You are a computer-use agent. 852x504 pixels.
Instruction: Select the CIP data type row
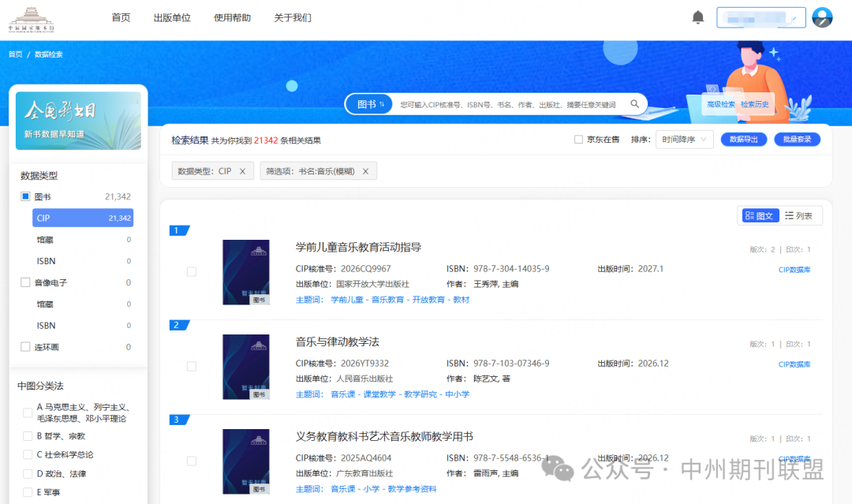83,218
